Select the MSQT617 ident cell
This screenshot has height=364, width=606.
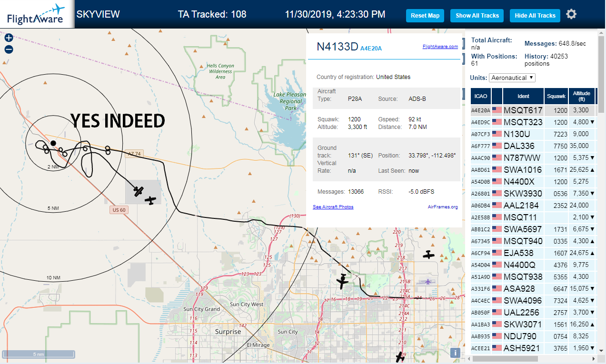[523, 110]
